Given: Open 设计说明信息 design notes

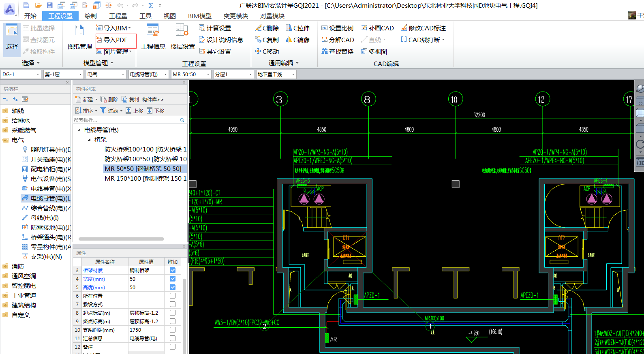Looking at the screenshot, I should coord(221,40).
